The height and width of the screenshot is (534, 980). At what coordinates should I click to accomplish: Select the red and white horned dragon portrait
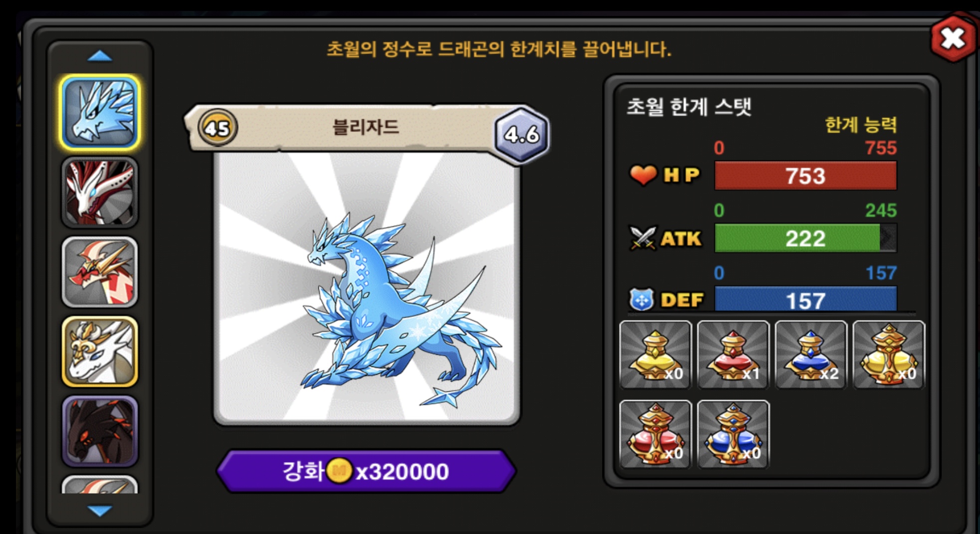(100, 192)
